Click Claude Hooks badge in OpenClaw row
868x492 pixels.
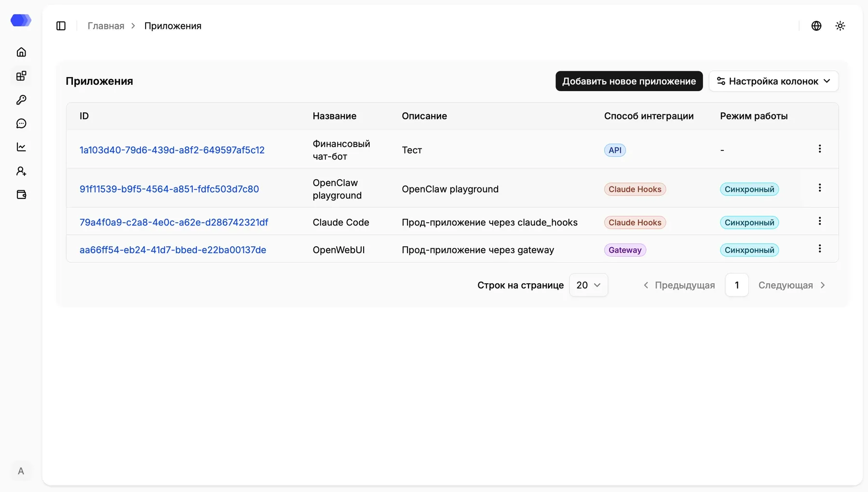pos(635,189)
